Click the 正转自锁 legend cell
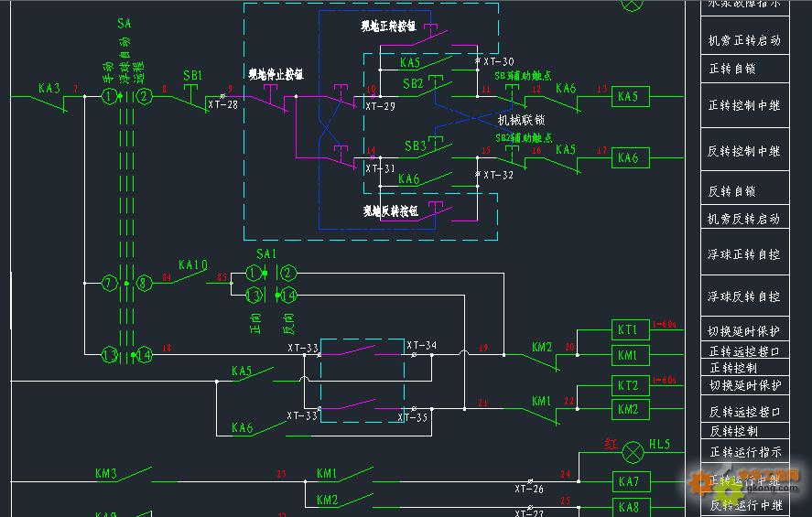 (x=744, y=69)
